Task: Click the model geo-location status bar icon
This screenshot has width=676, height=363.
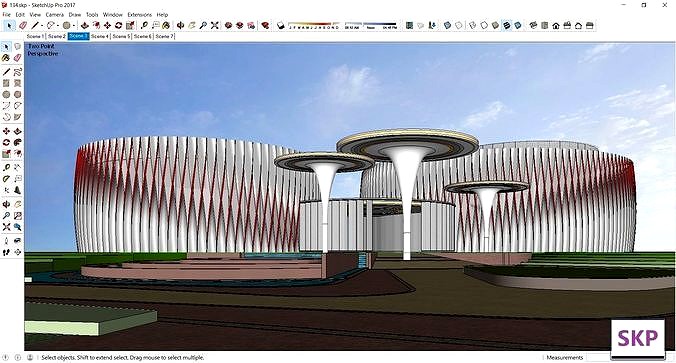Action: [6, 357]
